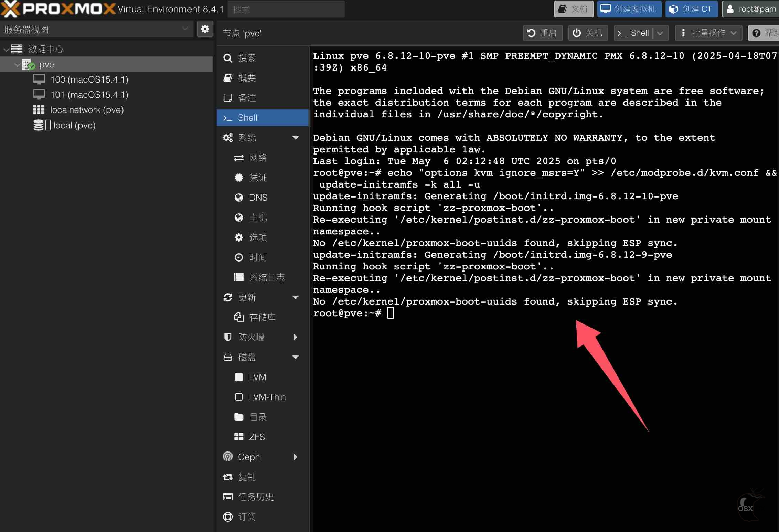This screenshot has width=779, height=532.
Task: Open the 复制 replication page
Action: click(x=263, y=477)
